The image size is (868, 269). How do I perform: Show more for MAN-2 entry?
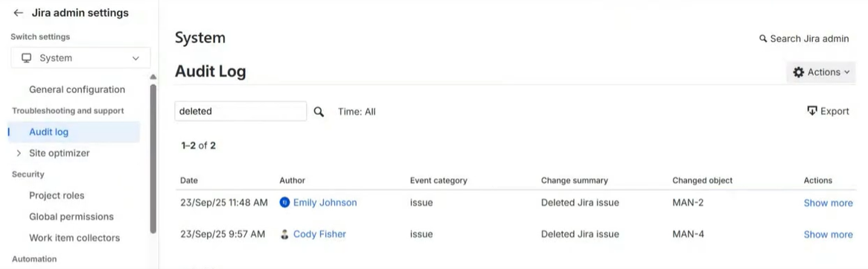point(828,203)
